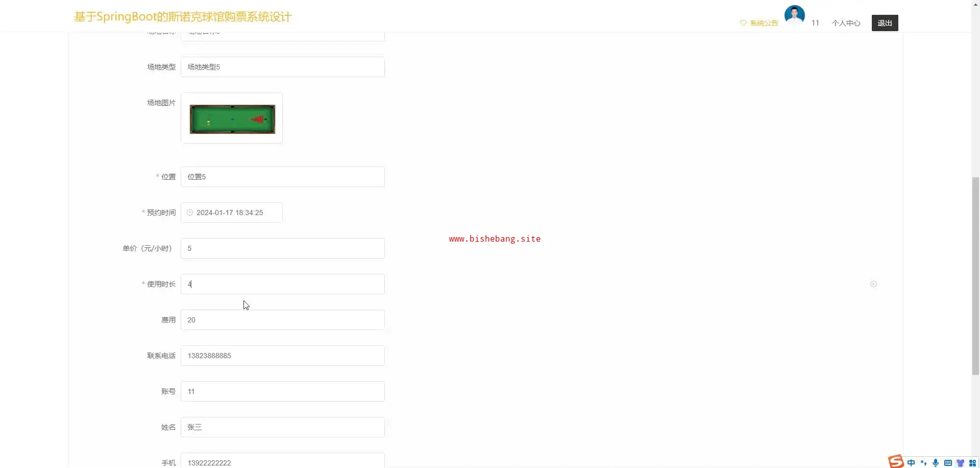The width and height of the screenshot is (980, 468).
Task: Open the 预约时间 date-time picker
Action: pyautogui.click(x=231, y=213)
